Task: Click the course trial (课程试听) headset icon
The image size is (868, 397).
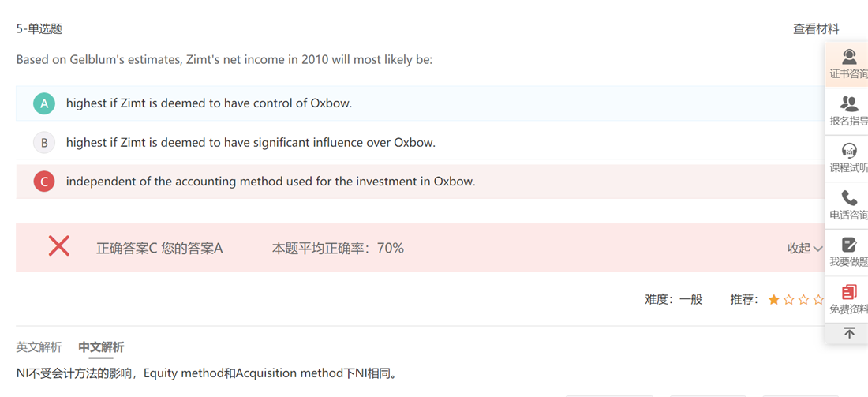Action: point(849,150)
